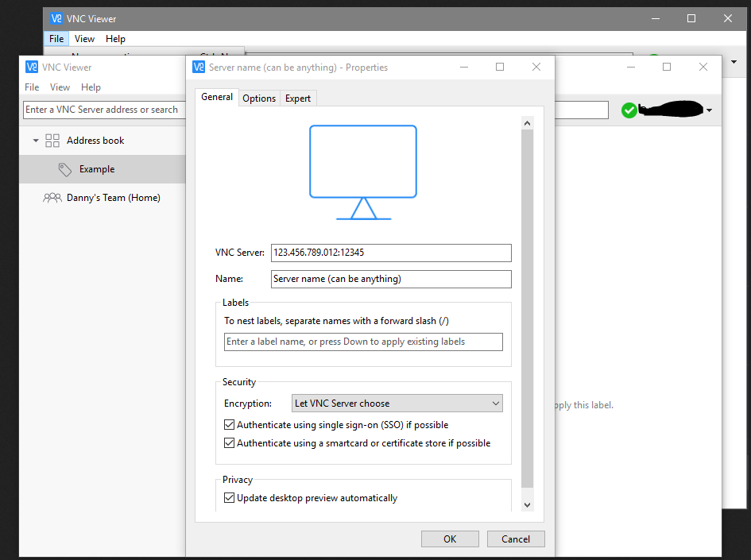Viewport: 751px width, 560px height.
Task: Close the Properties dialog
Action: click(x=536, y=67)
